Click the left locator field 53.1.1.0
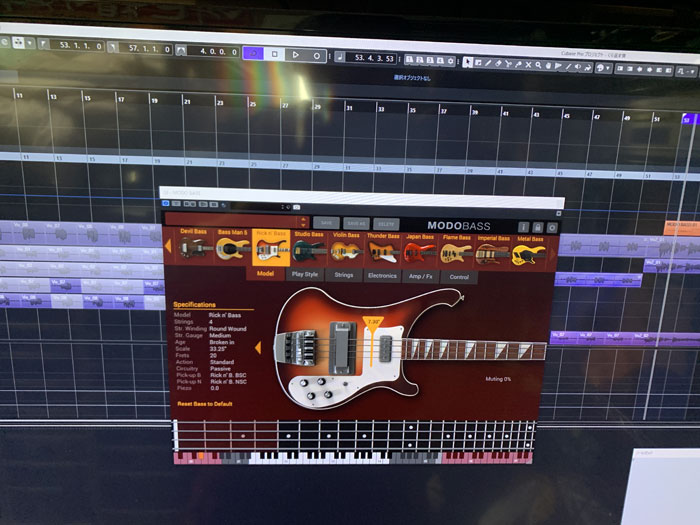 76,46
